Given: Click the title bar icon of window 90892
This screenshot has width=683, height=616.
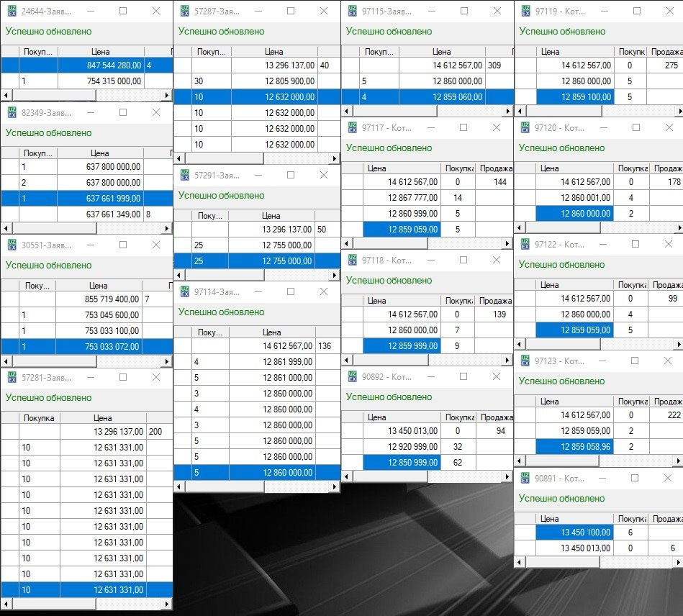Looking at the screenshot, I should pyautogui.click(x=353, y=376).
